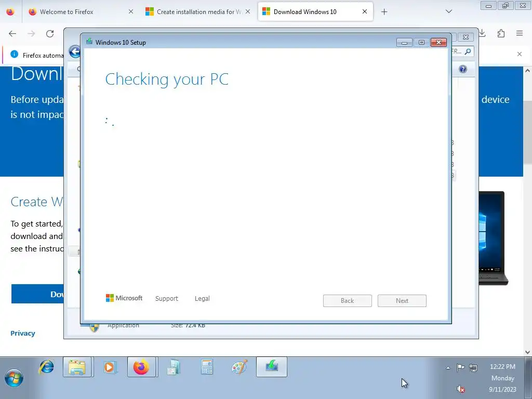Close the Create installation media tab

point(248,11)
